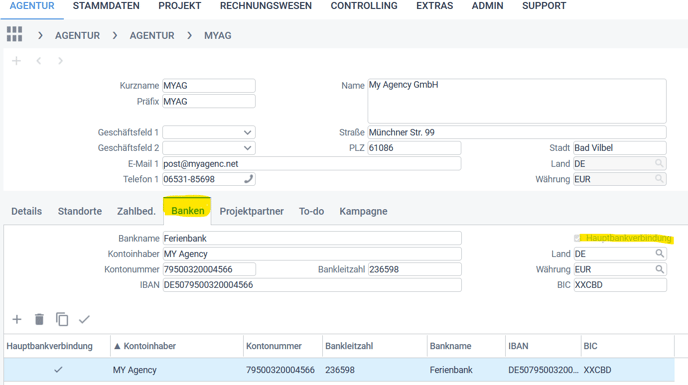This screenshot has height=385, width=688.
Task: Go to previous record arrow
Action: point(39,61)
